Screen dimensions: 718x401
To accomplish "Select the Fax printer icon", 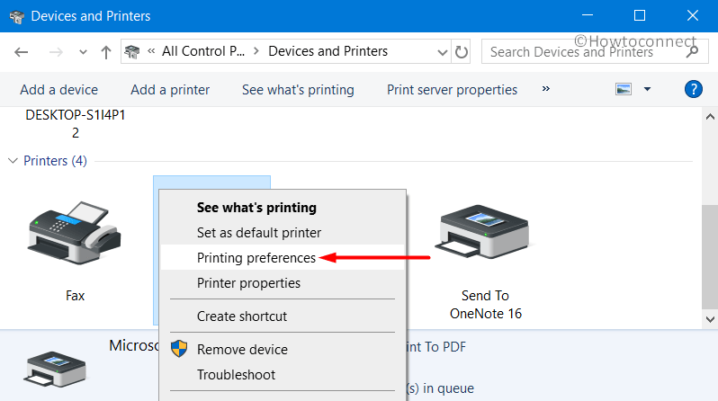I will click(x=75, y=233).
